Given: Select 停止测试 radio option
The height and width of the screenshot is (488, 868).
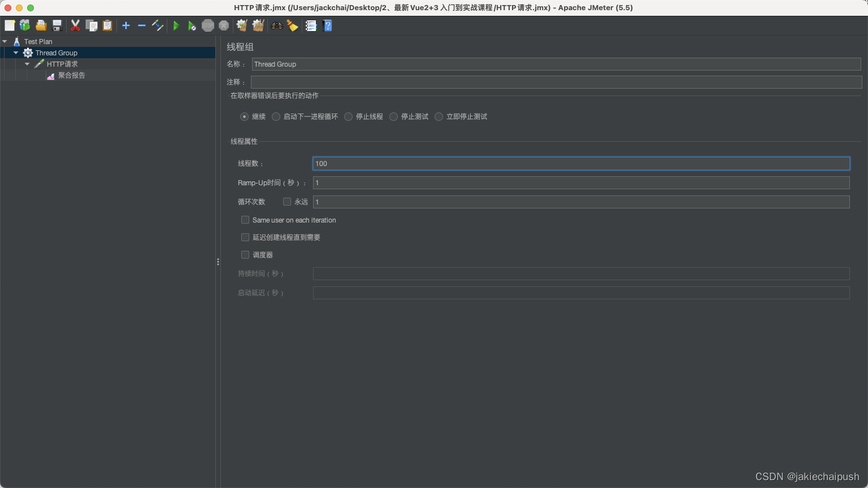Looking at the screenshot, I should [x=393, y=116].
